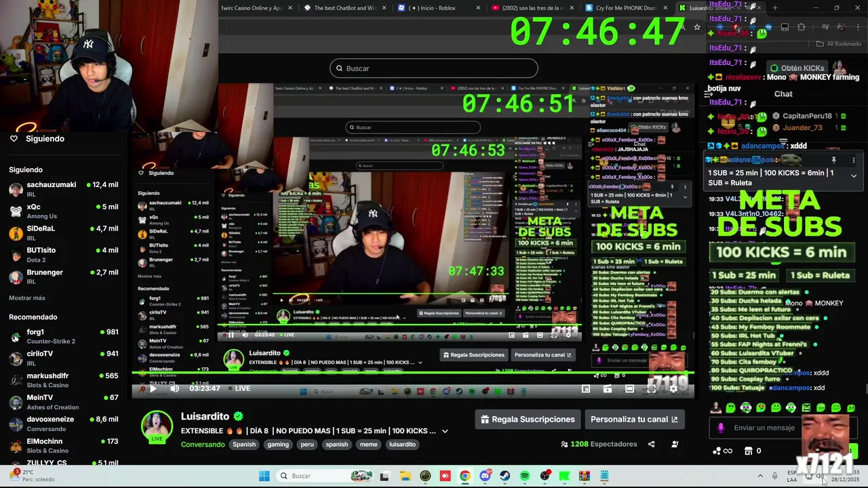Open the Luisardito channel avatar
The height and width of the screenshot is (488, 868).
[x=157, y=427]
